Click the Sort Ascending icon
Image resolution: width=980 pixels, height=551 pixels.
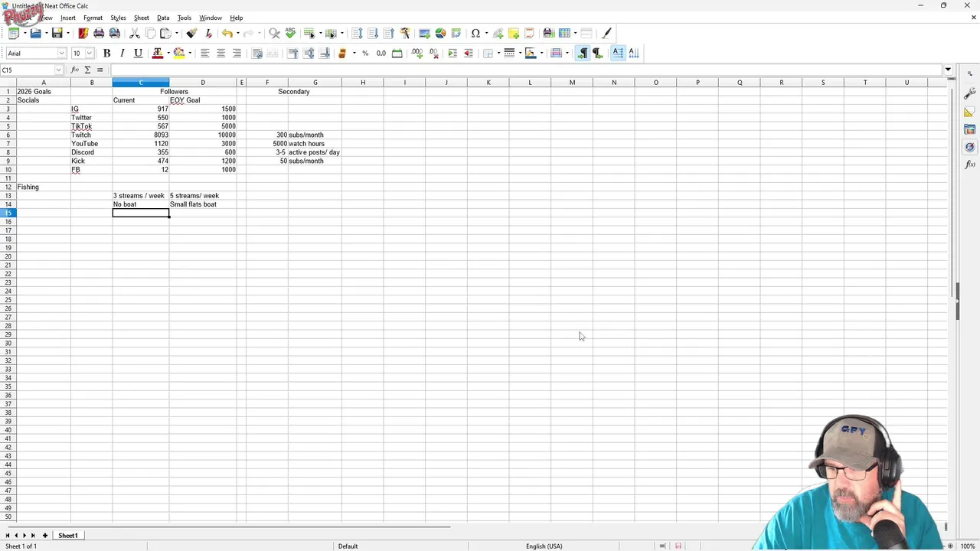click(373, 33)
